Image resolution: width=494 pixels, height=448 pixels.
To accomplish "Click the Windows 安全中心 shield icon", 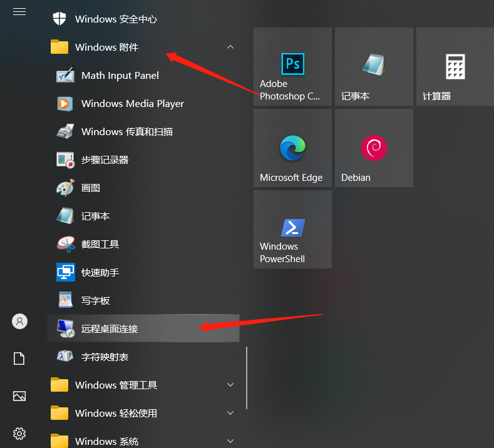I will pyautogui.click(x=59, y=19).
